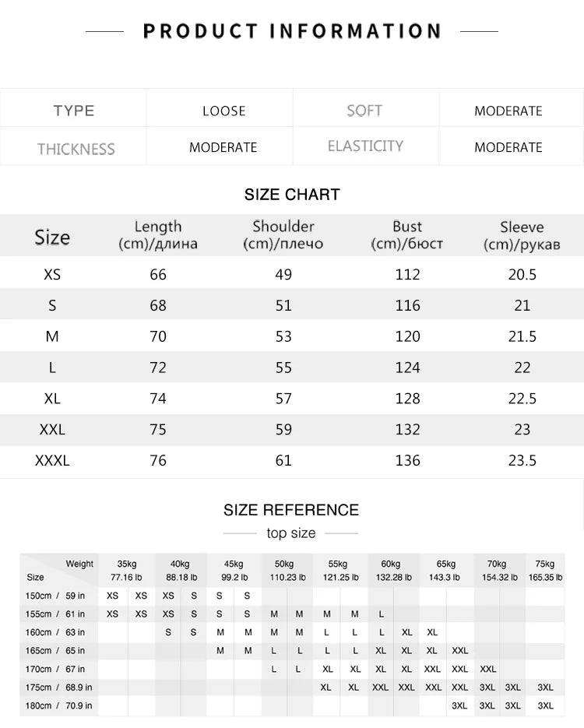
Task: Select the LOOSE type cell
Action: point(223,111)
